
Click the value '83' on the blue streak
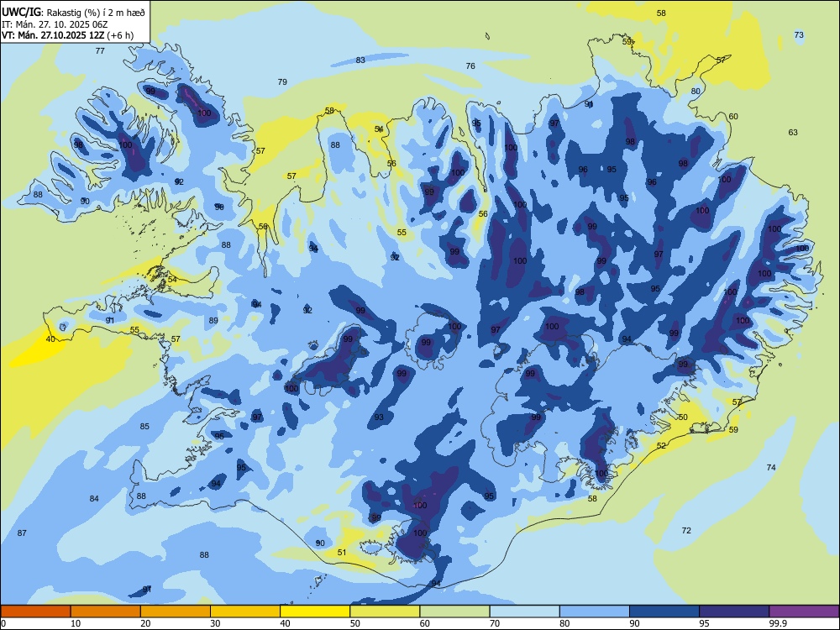[x=360, y=60]
